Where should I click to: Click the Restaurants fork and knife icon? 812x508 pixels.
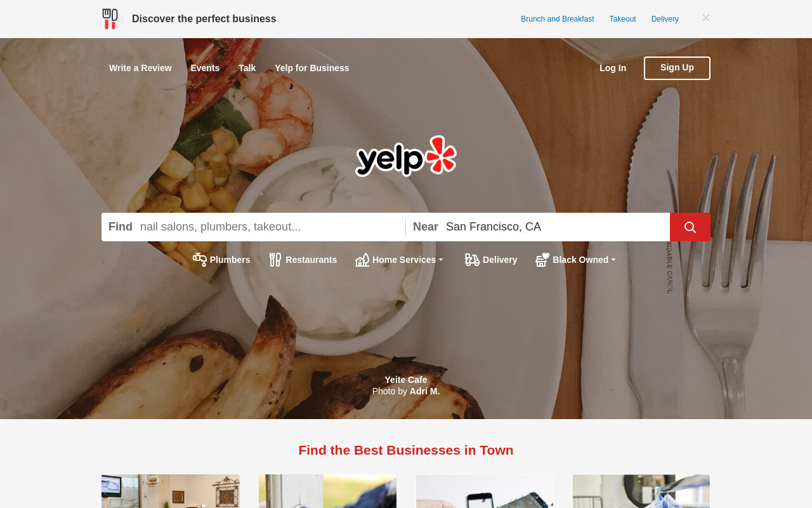click(275, 259)
